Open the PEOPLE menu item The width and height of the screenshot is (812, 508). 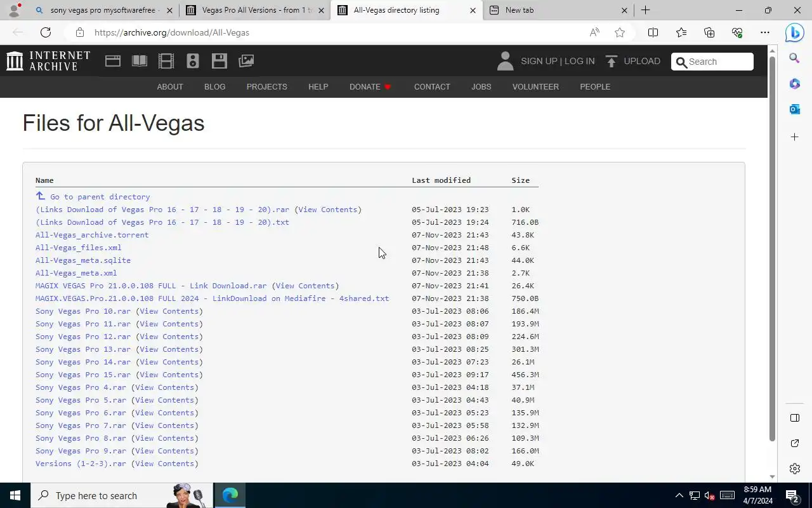(x=595, y=86)
